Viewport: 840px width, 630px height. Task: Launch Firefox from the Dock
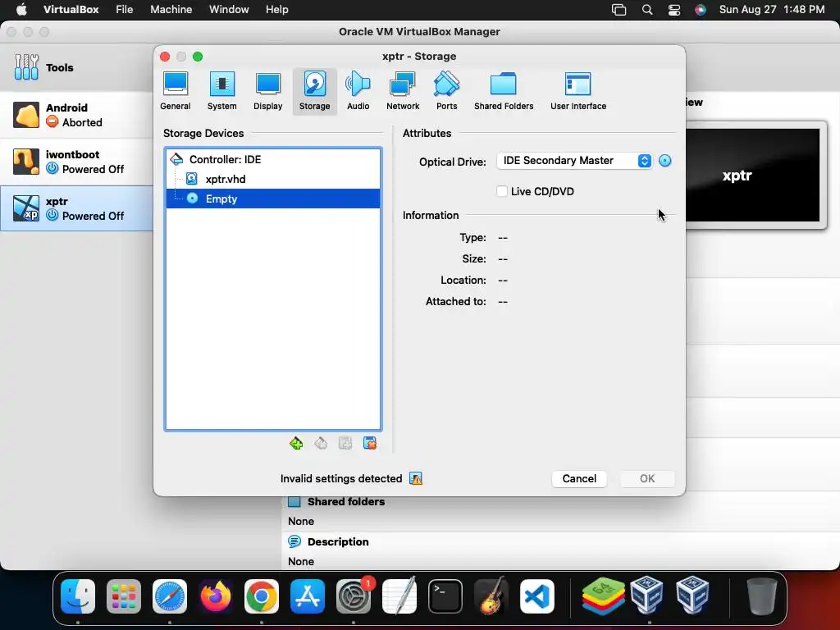click(216, 596)
